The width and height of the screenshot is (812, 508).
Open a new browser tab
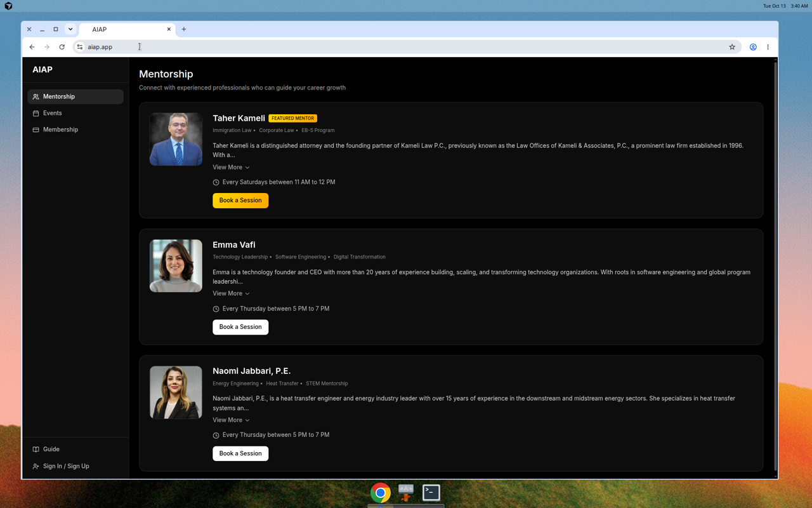(184, 29)
